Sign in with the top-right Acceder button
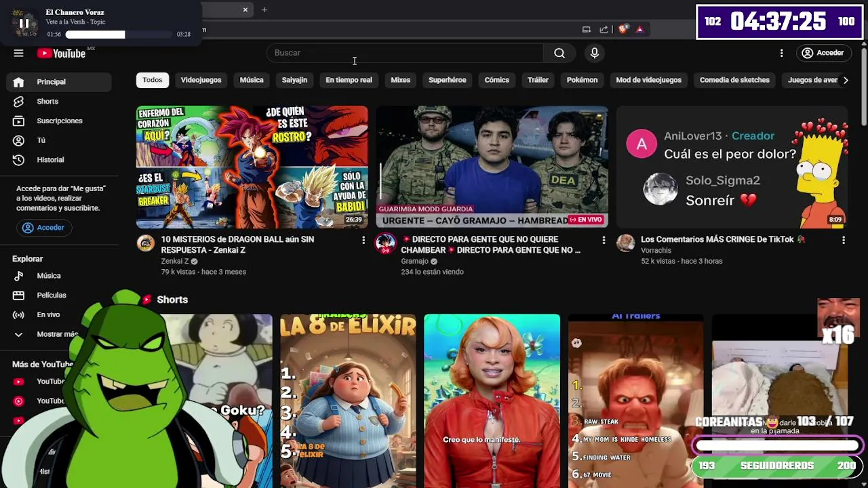Screen dimensions: 868x488 tap(823, 53)
